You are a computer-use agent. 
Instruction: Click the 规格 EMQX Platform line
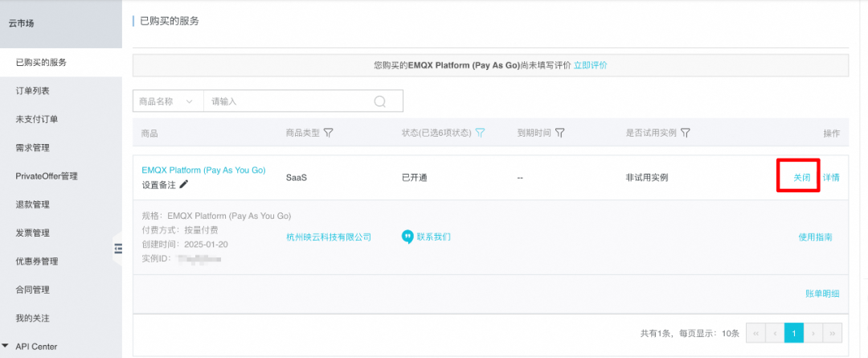pos(216,216)
